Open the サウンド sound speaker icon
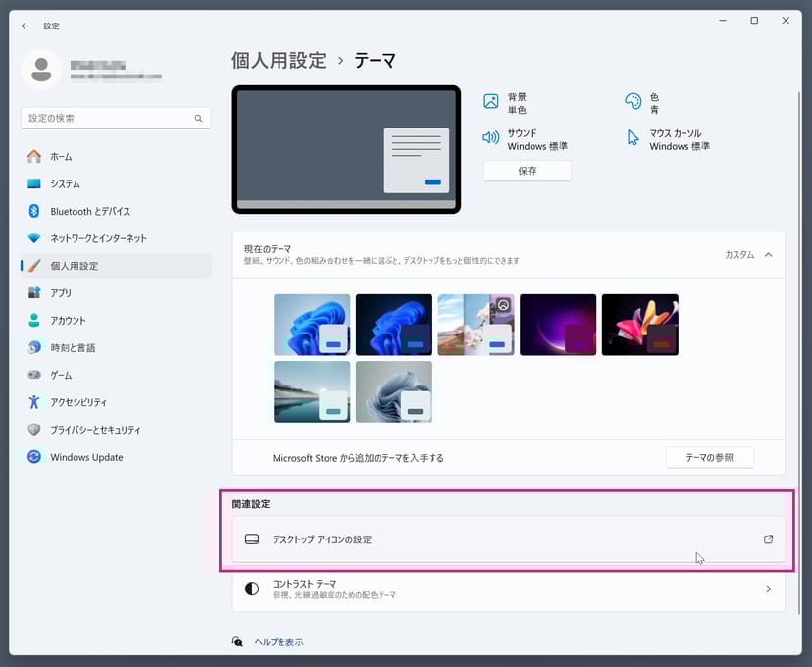The height and width of the screenshot is (667, 812). [x=491, y=138]
